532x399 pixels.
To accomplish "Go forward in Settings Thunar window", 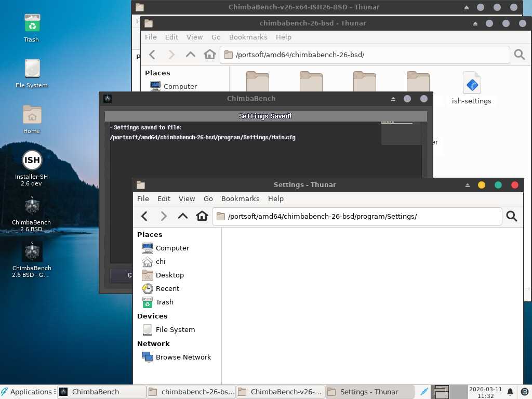I will [x=164, y=216].
